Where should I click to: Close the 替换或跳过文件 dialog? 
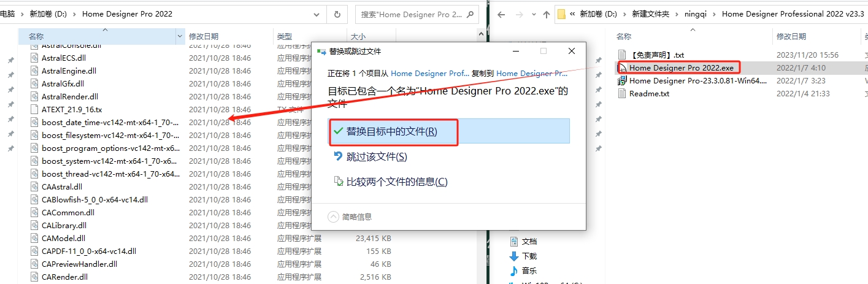tap(572, 52)
